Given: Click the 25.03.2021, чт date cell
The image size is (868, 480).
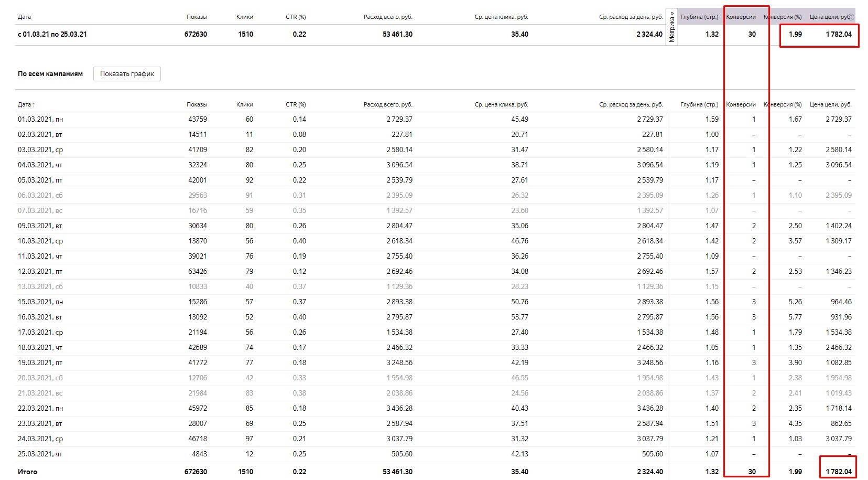Looking at the screenshot, I should [40, 454].
